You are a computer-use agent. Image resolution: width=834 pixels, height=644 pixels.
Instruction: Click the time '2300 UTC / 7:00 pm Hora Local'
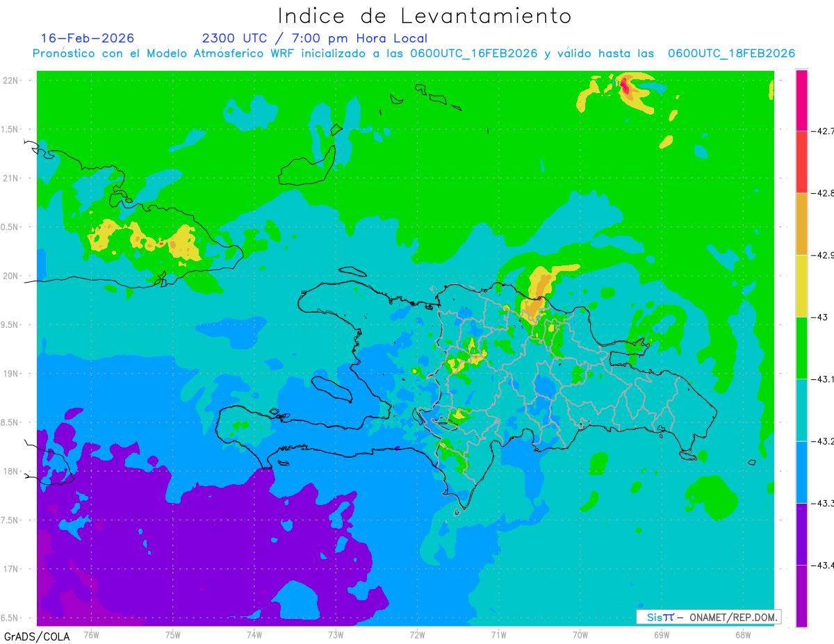(315, 38)
